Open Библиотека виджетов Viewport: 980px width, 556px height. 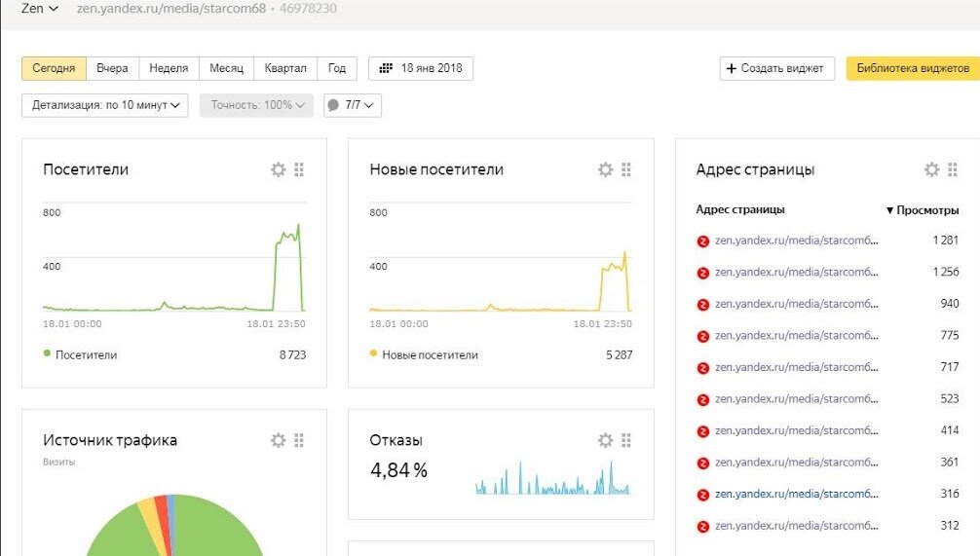(x=913, y=68)
